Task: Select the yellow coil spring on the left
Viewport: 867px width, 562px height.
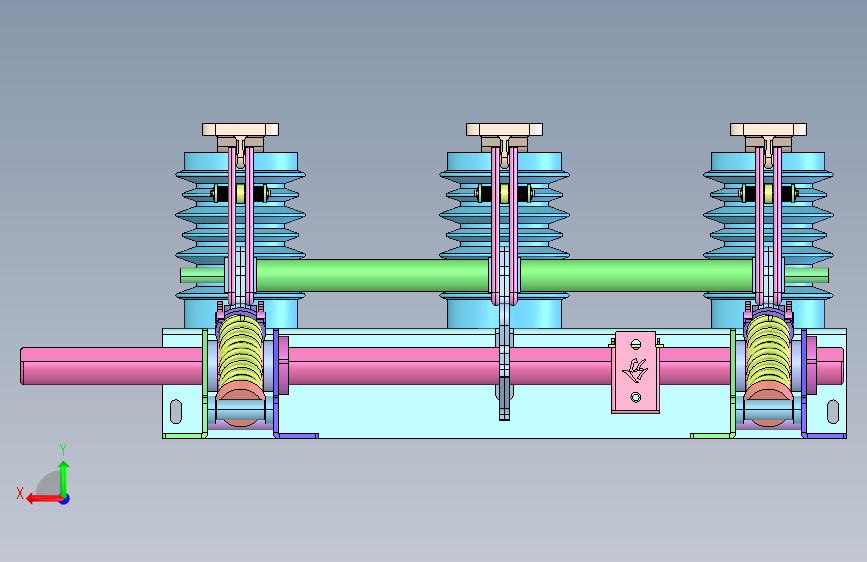Action: (x=241, y=352)
